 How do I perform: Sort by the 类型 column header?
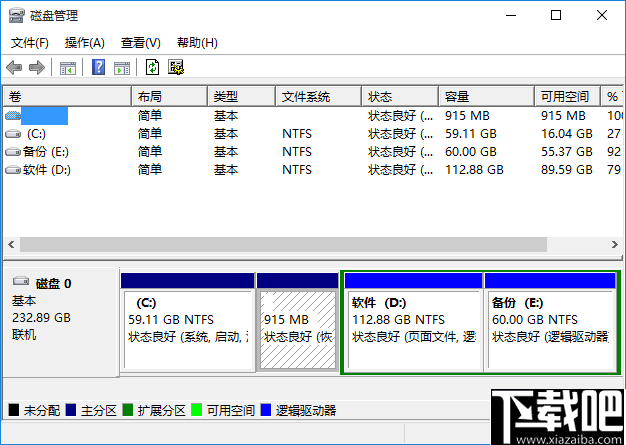(x=242, y=97)
